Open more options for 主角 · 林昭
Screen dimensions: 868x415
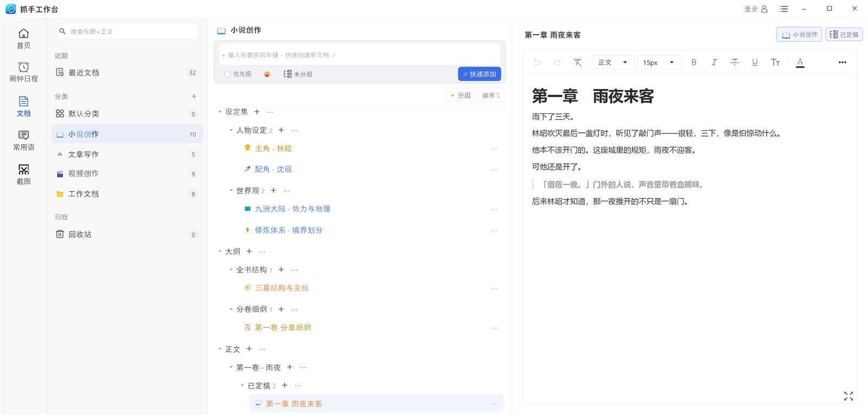(x=494, y=149)
